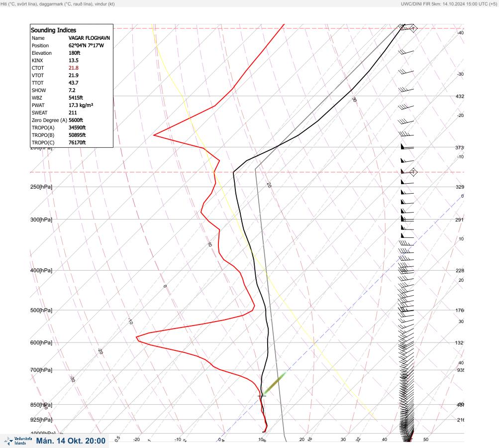This screenshot has height=448, width=499.
Task: Click the TTOT value 43.7
Action: [74, 83]
